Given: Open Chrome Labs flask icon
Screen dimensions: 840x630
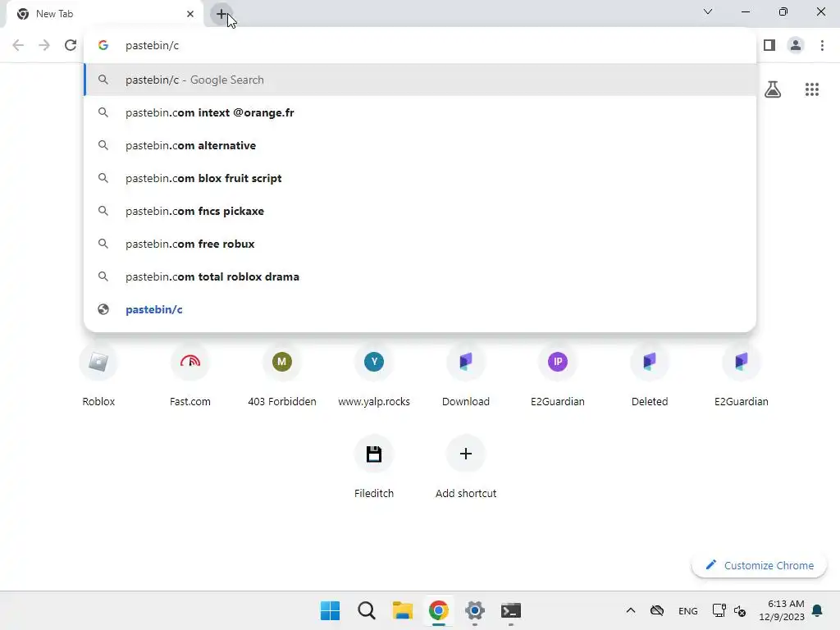Looking at the screenshot, I should tap(773, 89).
